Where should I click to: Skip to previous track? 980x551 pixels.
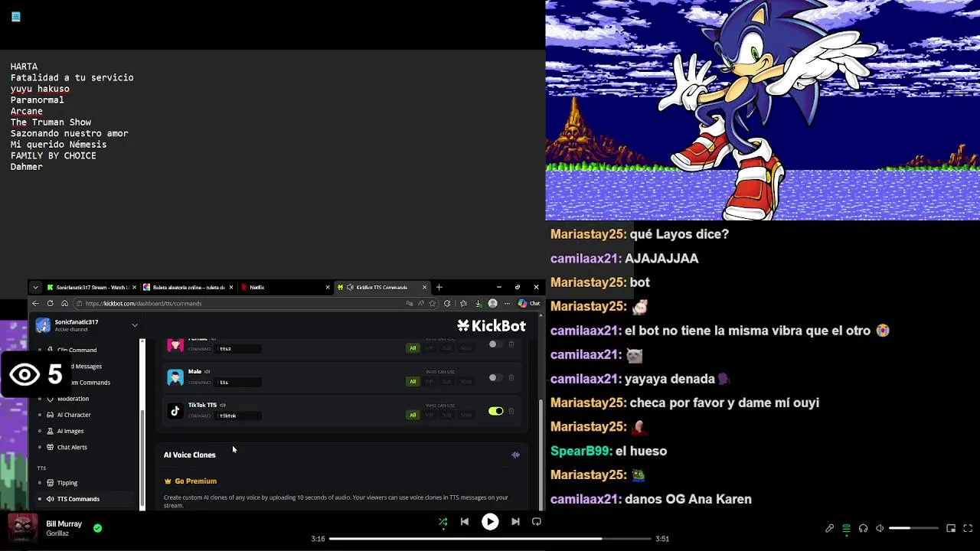[x=464, y=522]
